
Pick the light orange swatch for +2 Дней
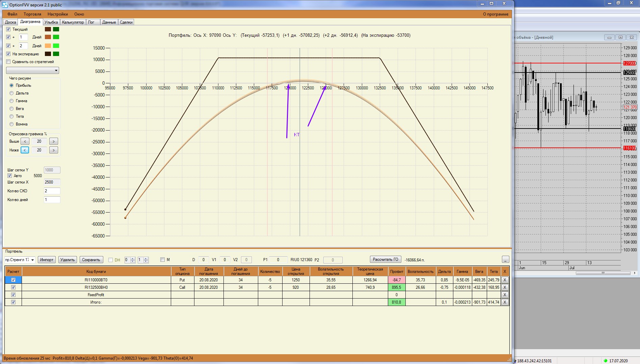[48, 46]
